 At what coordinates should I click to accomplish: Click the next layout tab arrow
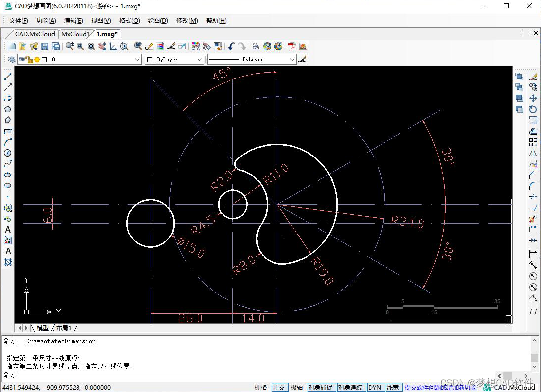(x=26, y=328)
